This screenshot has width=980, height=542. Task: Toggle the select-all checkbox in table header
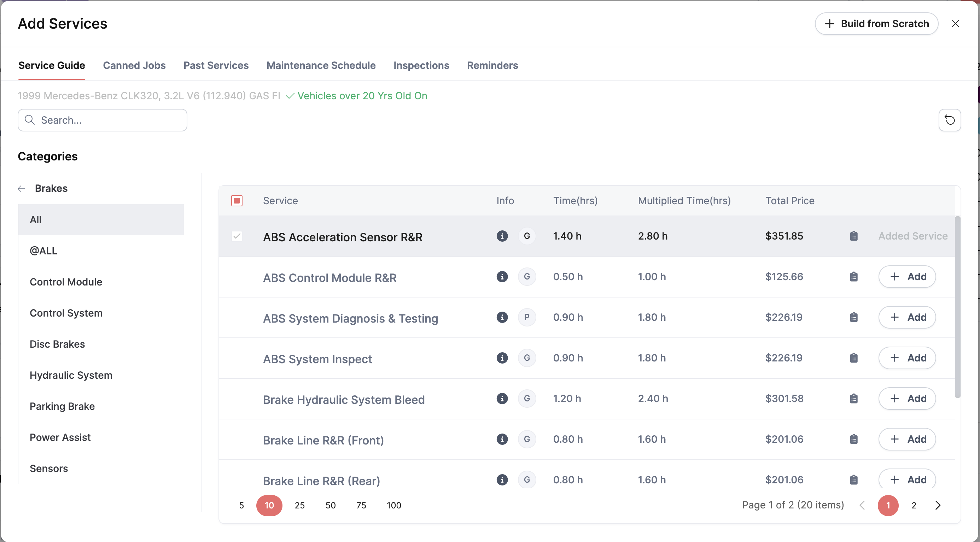[237, 201]
